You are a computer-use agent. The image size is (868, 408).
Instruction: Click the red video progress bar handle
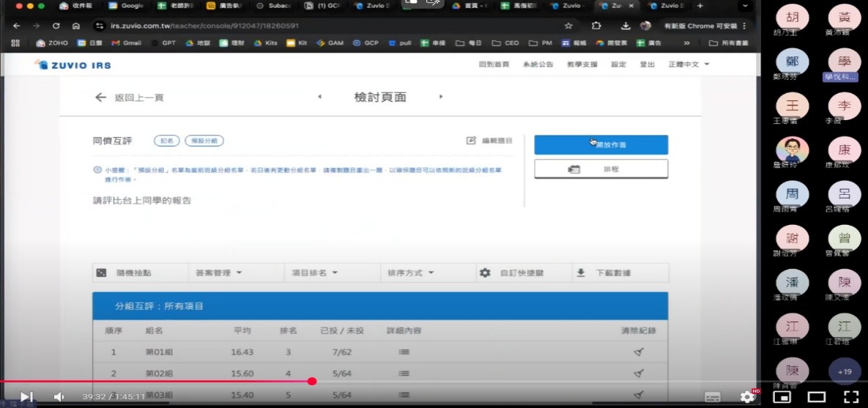(x=312, y=381)
